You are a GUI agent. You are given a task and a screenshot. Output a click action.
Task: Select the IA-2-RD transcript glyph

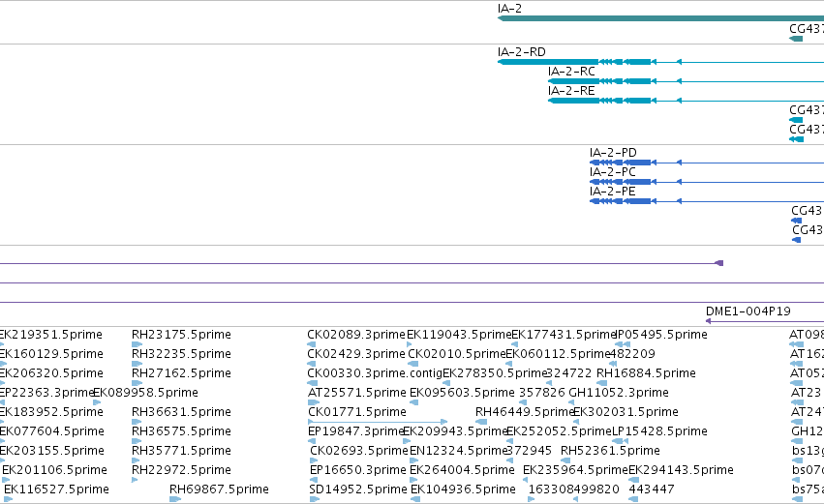tap(660, 62)
